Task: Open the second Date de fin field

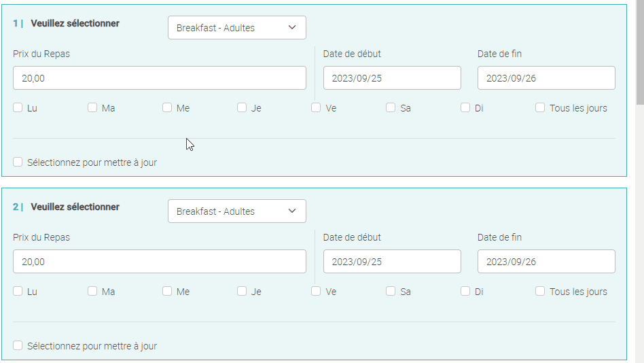Action: tap(546, 262)
